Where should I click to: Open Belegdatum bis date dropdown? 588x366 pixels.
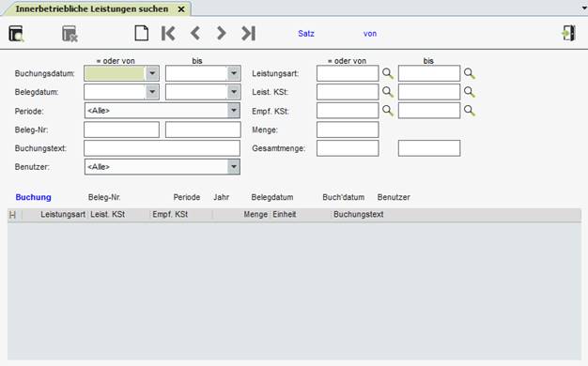point(234,92)
